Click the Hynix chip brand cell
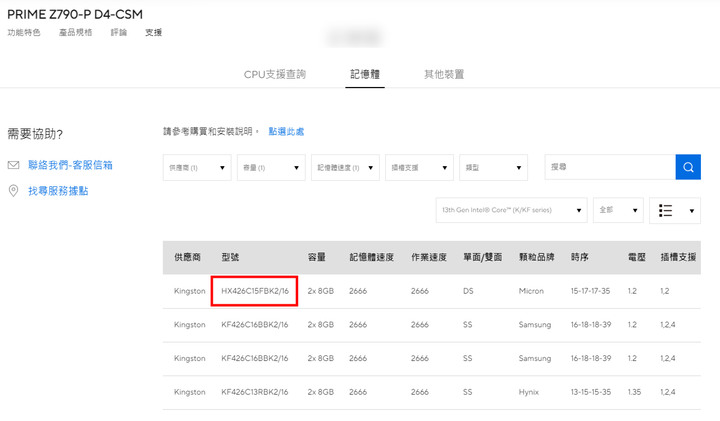 pos(529,392)
